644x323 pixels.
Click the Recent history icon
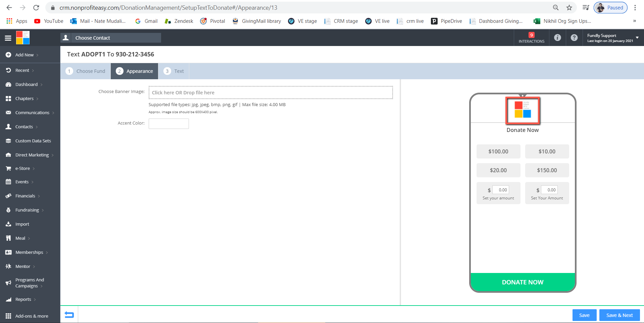tap(8, 70)
